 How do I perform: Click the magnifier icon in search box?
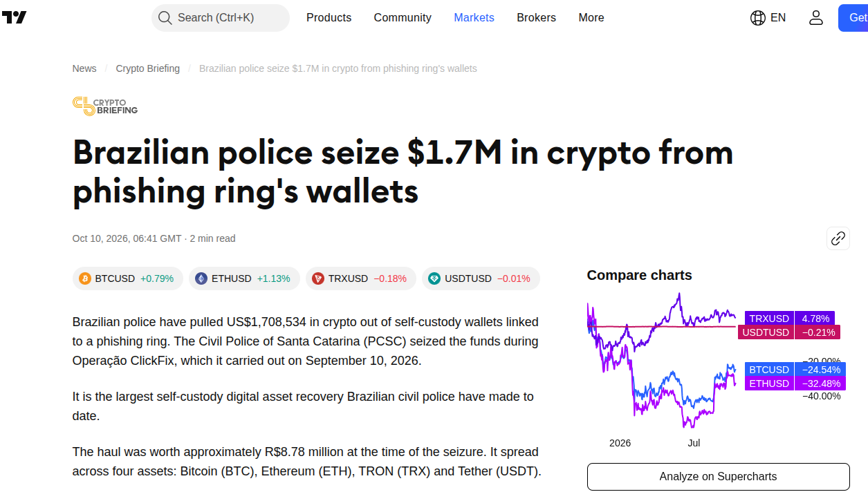tap(165, 18)
